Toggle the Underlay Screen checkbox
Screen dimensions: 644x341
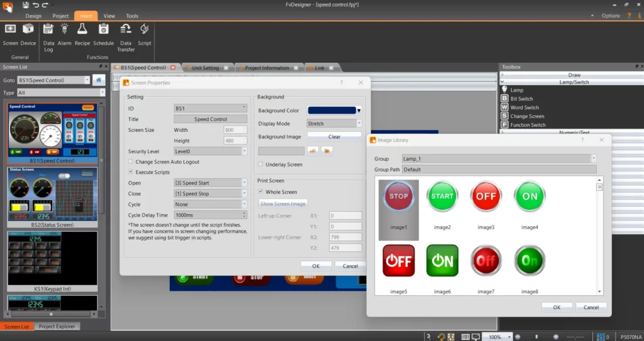[261, 165]
